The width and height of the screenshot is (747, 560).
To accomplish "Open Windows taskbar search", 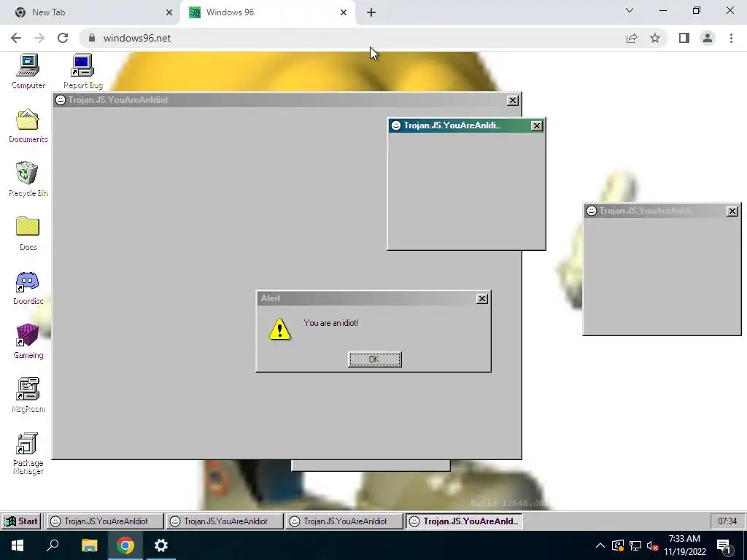I will pos(53,545).
